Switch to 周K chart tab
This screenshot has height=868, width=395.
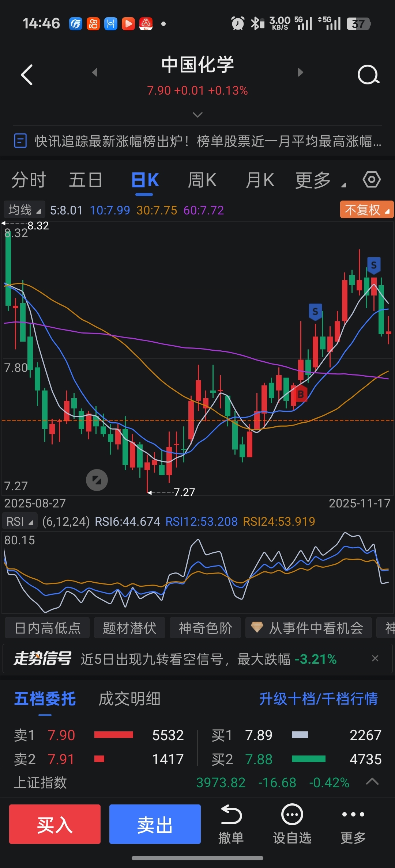click(x=202, y=180)
